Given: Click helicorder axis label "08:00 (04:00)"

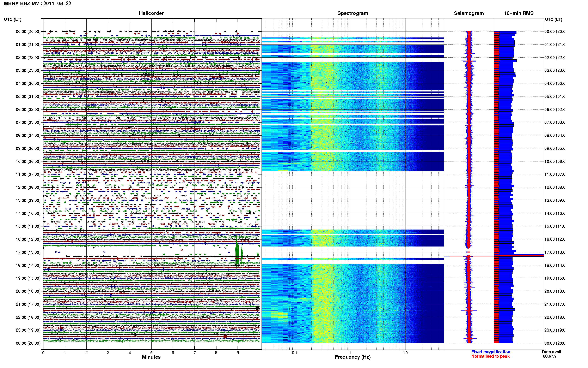Looking at the screenshot, I should 28,135.
